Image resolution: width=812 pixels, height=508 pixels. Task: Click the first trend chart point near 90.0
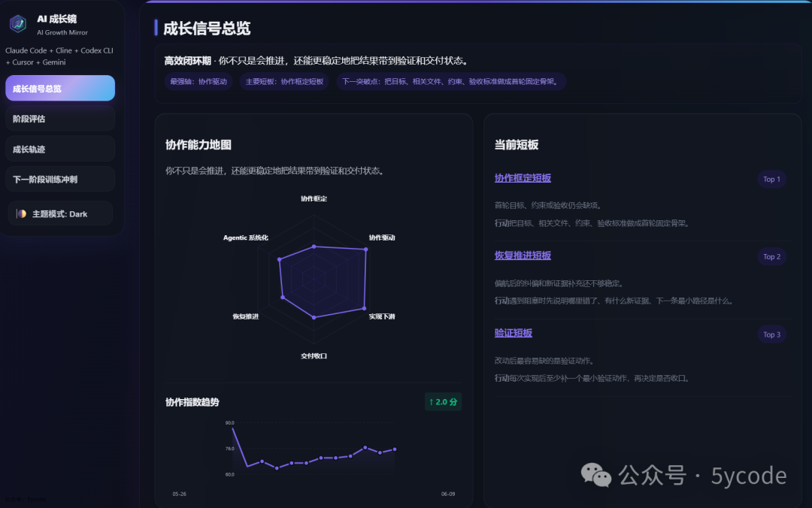233,429
